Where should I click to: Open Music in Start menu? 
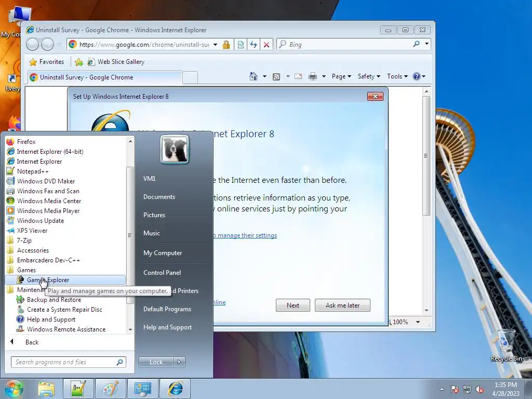click(151, 233)
